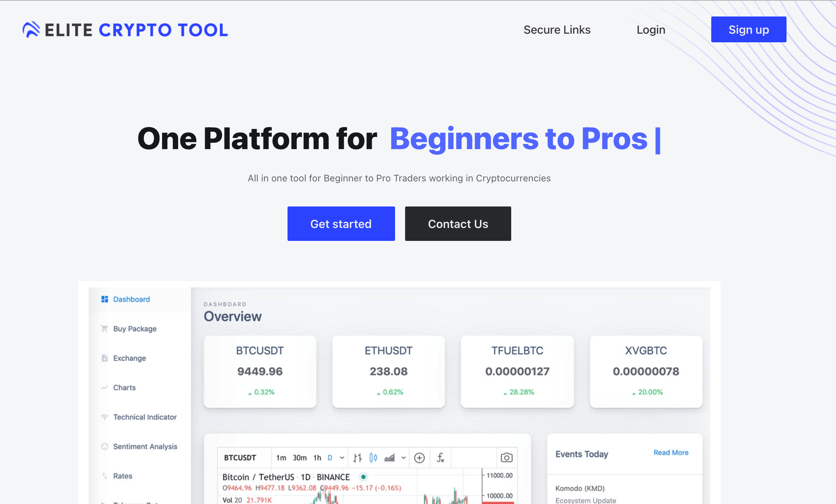Click the Dashboard grid icon in sidebar
836x504 pixels.
[105, 299]
